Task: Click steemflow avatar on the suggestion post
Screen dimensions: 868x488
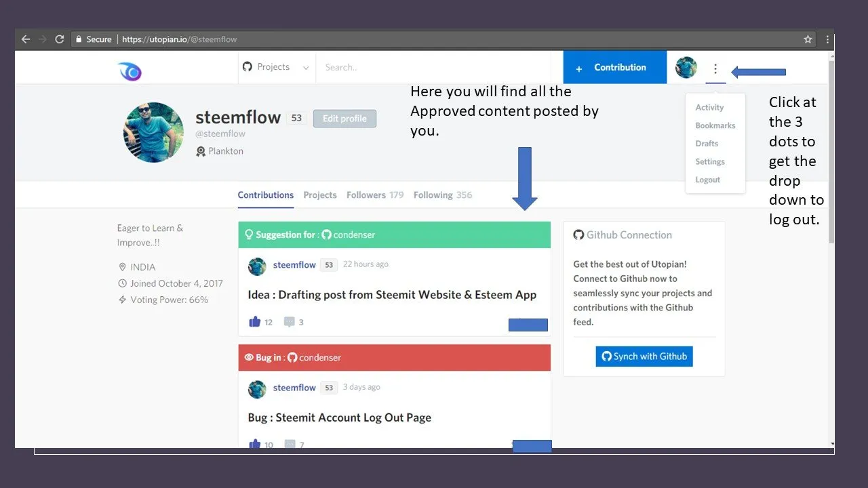Action: click(257, 266)
